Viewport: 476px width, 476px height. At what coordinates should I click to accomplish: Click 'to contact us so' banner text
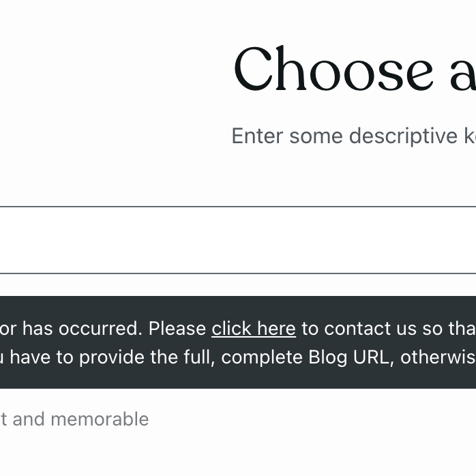point(372,329)
